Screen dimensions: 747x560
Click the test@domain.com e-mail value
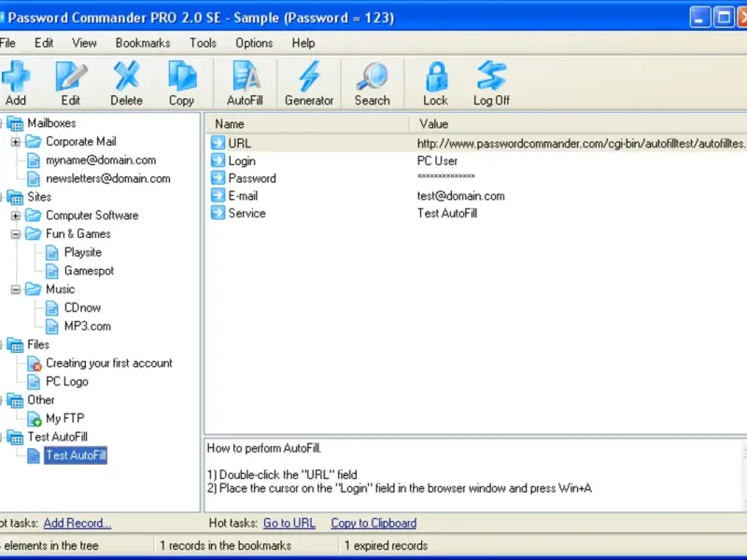[460, 196]
